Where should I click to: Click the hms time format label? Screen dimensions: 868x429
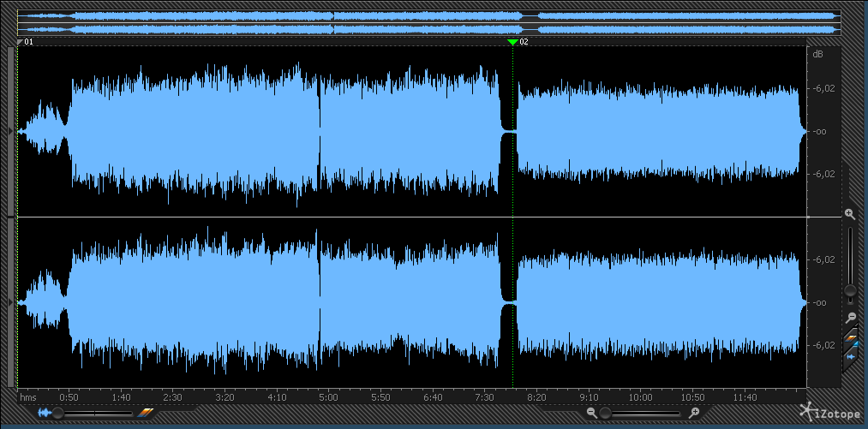[x=28, y=397]
